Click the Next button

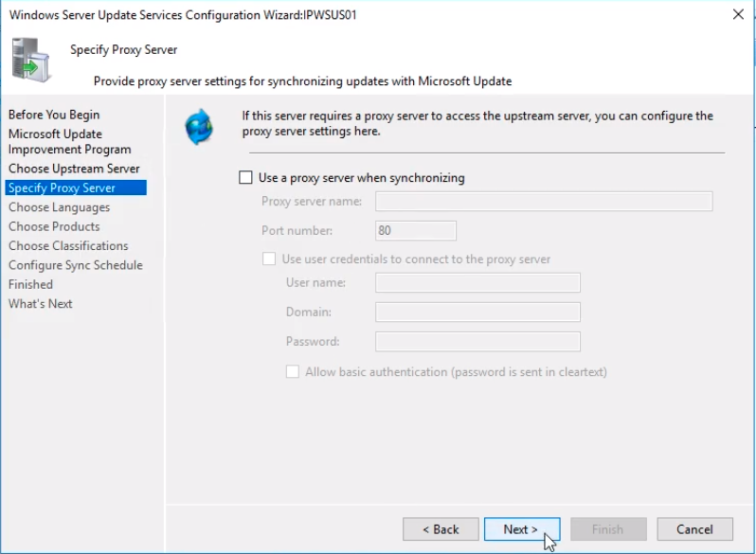click(521, 529)
